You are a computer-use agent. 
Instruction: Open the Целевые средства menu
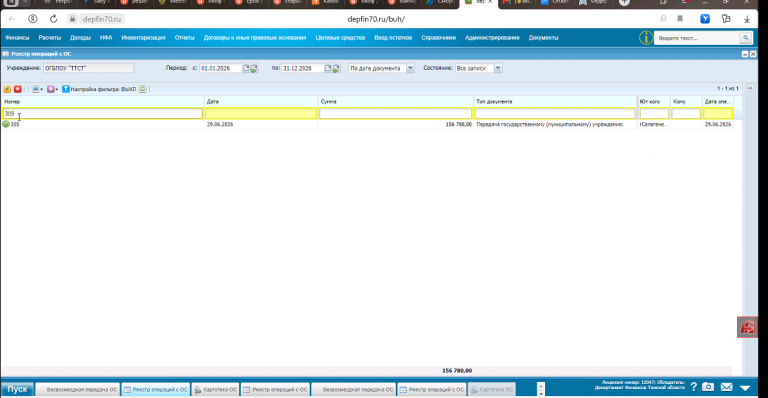(340, 38)
